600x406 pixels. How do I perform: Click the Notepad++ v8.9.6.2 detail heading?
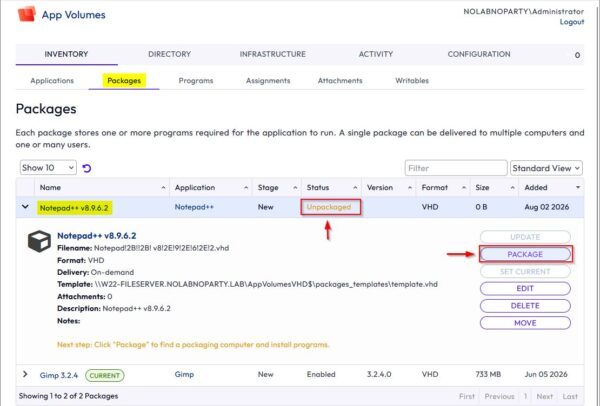click(x=96, y=236)
